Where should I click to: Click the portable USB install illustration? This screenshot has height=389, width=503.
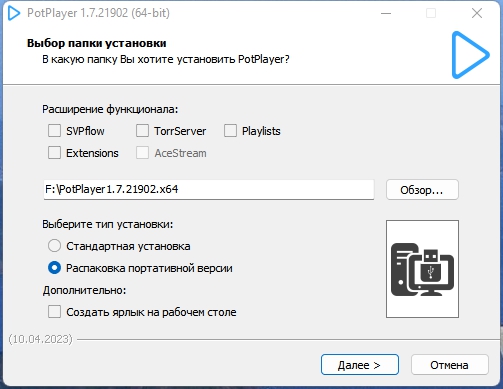coord(422,269)
